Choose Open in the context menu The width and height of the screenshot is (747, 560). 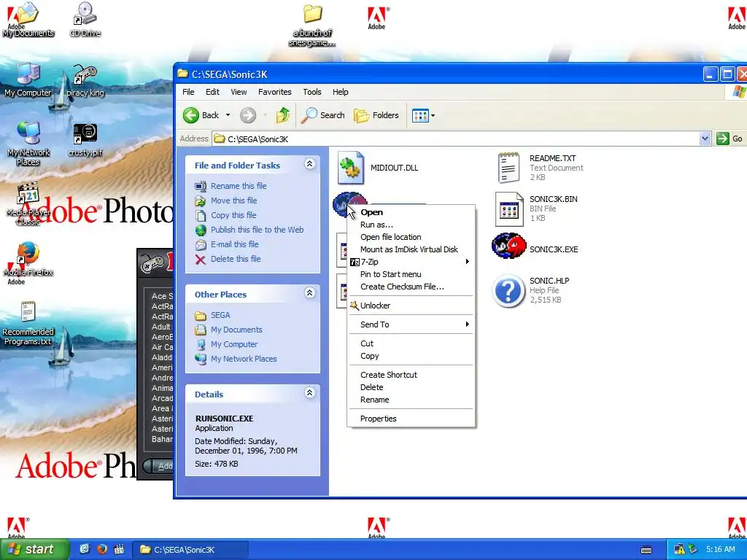click(411, 212)
